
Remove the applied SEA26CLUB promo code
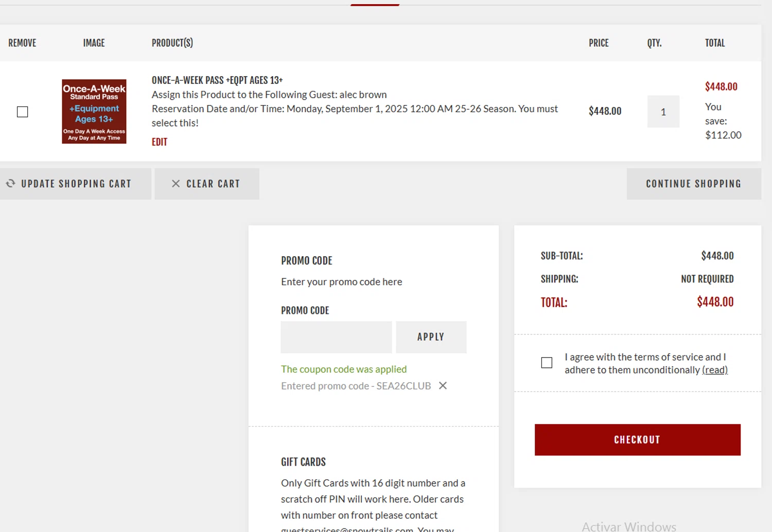[x=443, y=385]
